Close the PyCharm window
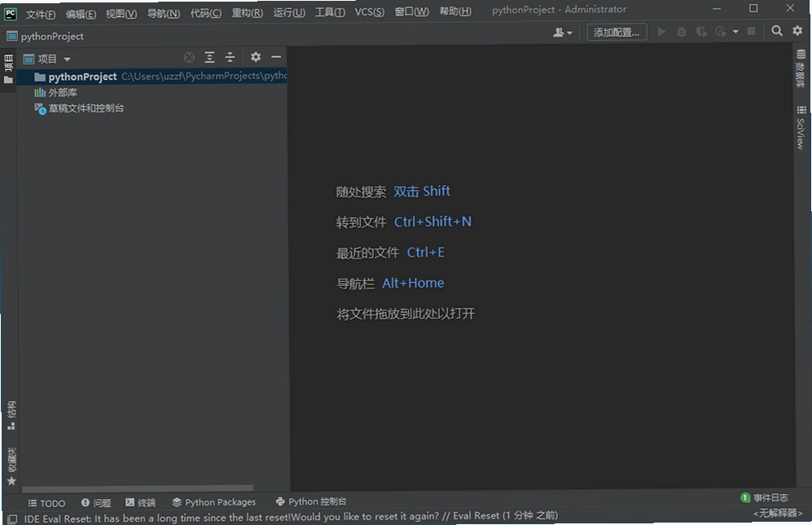The image size is (812, 525). 790,8
